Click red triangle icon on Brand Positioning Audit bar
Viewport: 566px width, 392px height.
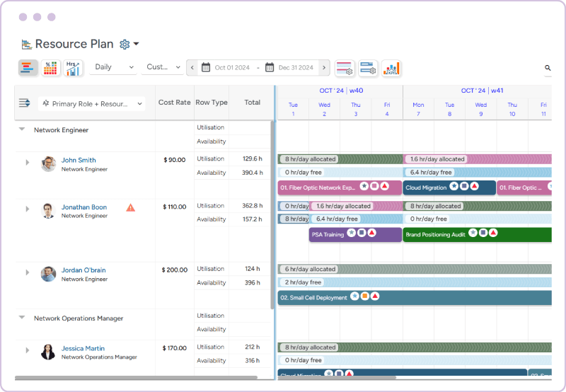tap(493, 233)
